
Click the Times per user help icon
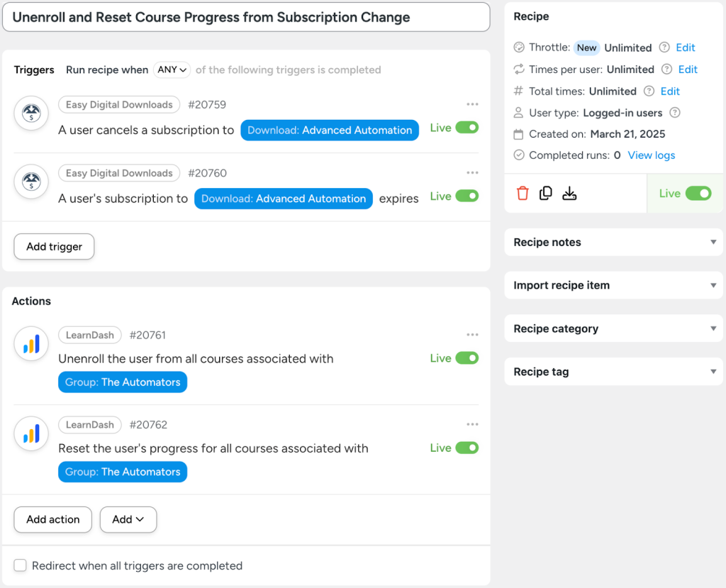[665, 70]
